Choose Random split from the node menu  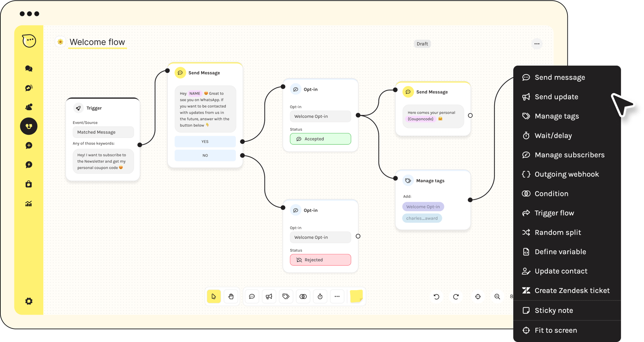[x=567, y=232]
